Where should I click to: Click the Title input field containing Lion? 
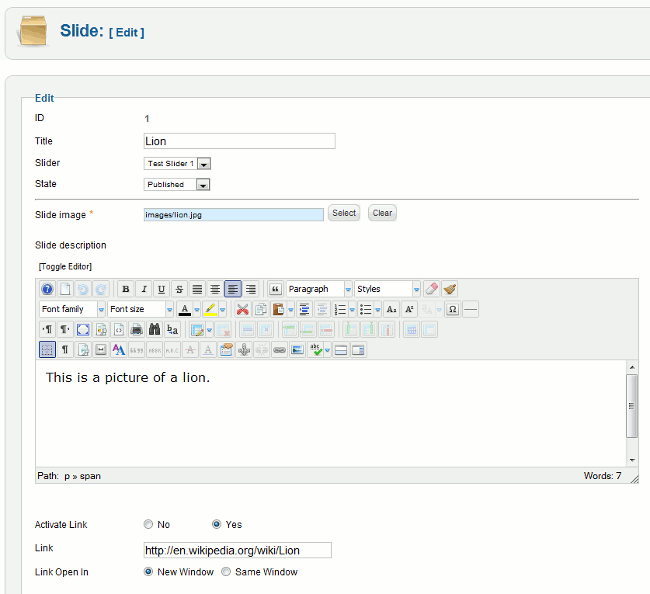[240, 141]
